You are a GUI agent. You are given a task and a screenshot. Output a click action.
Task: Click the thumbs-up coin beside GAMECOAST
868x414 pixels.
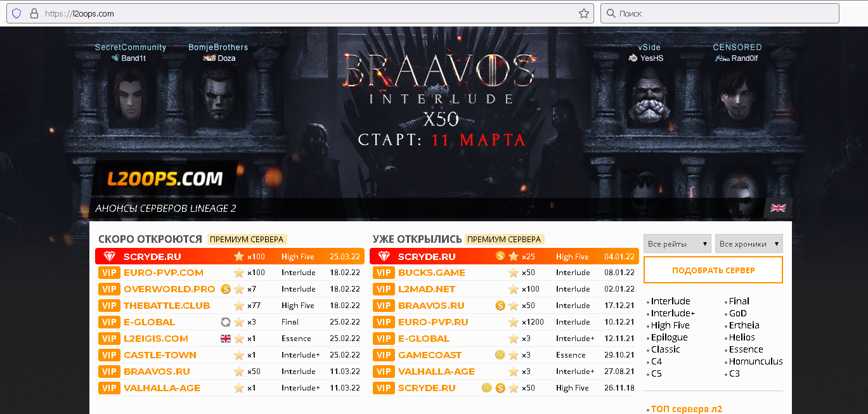point(500,355)
